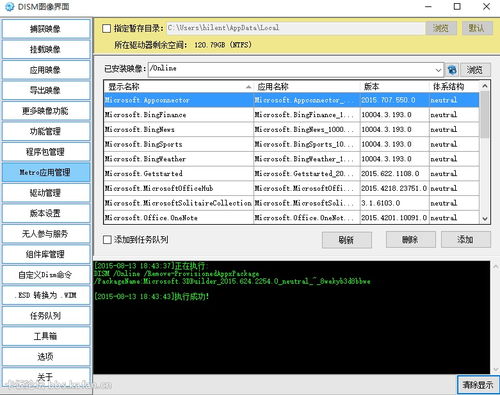Click the 刷新 button
Screen dimensions: 500x395
tap(347, 240)
